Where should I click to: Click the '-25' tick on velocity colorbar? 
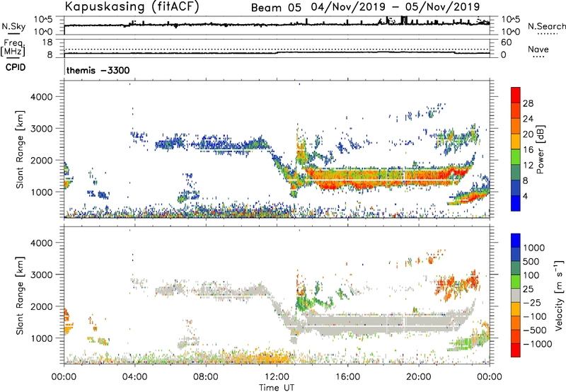[x=532, y=302]
